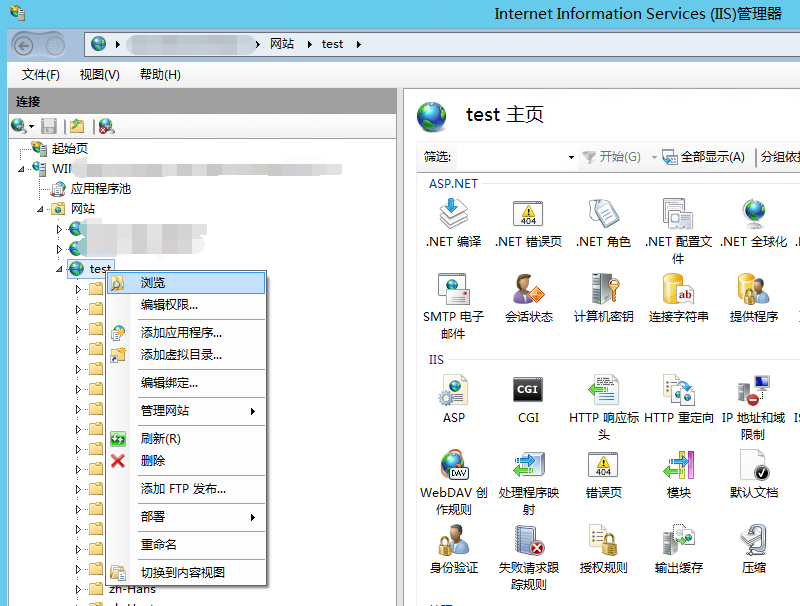Select the ASP feature icon
This screenshot has width=800, height=606.
click(x=453, y=390)
